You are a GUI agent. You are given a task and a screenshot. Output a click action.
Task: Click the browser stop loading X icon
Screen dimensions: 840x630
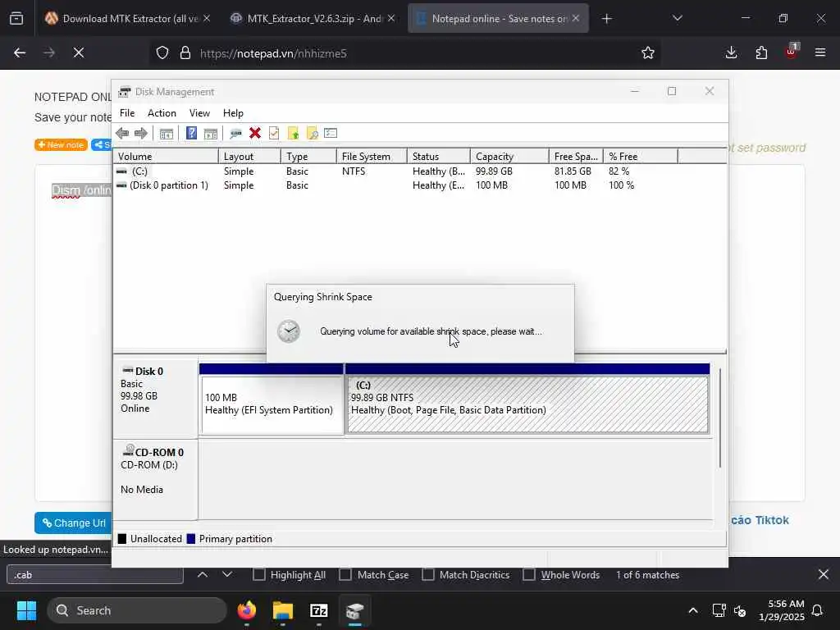[x=79, y=52]
